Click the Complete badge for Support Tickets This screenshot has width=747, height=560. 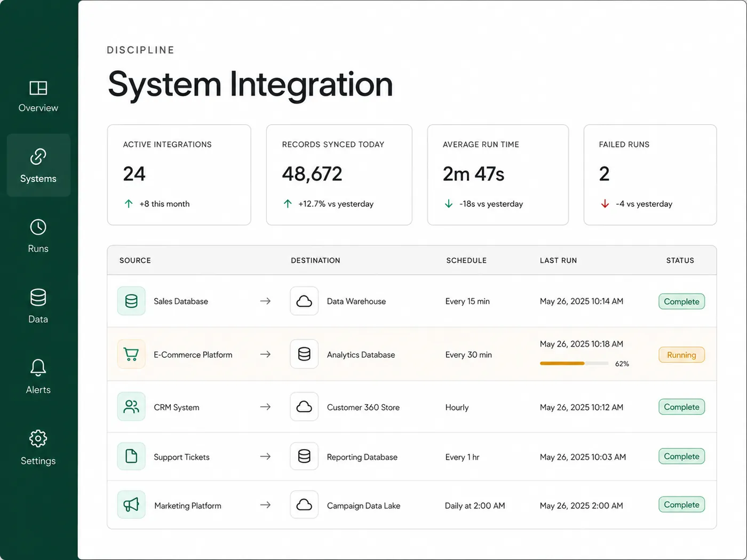click(681, 456)
